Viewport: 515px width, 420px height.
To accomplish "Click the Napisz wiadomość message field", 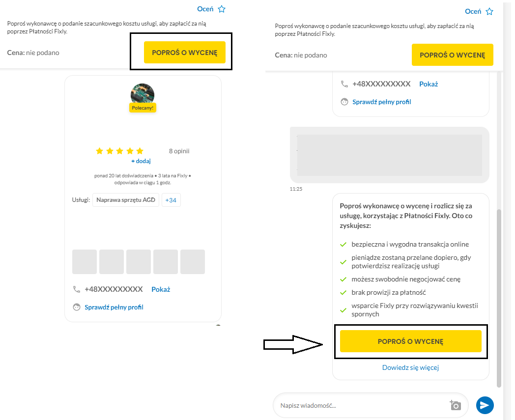I will 361,406.
